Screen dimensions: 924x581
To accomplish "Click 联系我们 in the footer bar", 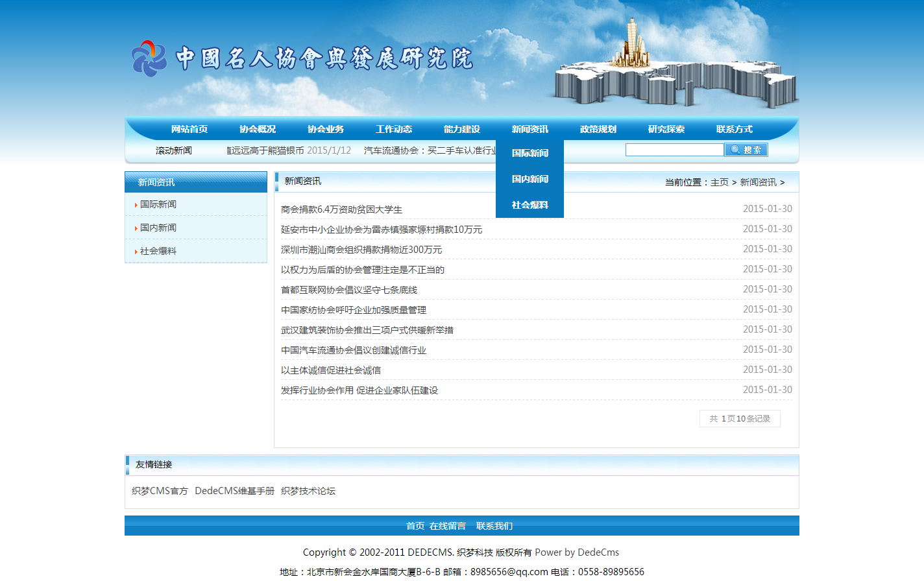I will click(494, 526).
